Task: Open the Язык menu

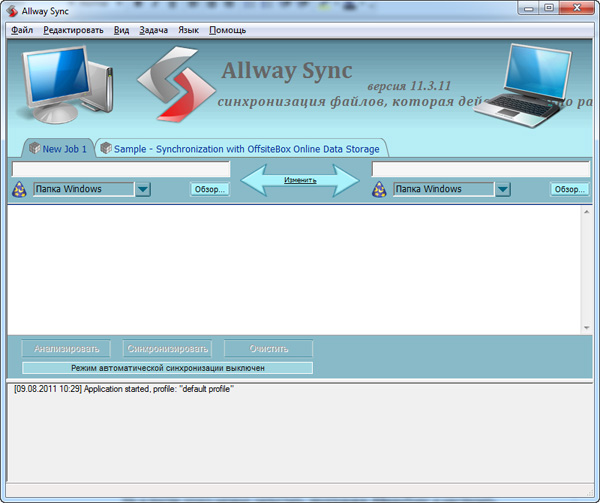Action: (188, 31)
